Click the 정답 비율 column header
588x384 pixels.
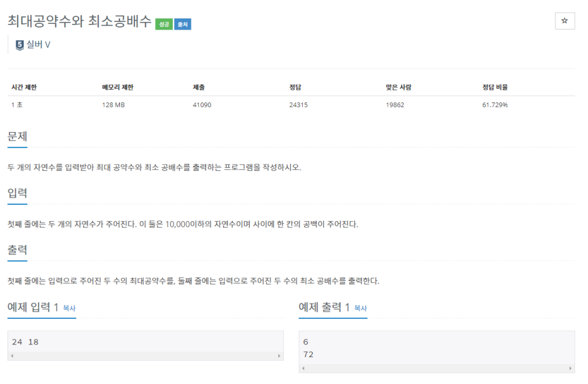point(495,87)
